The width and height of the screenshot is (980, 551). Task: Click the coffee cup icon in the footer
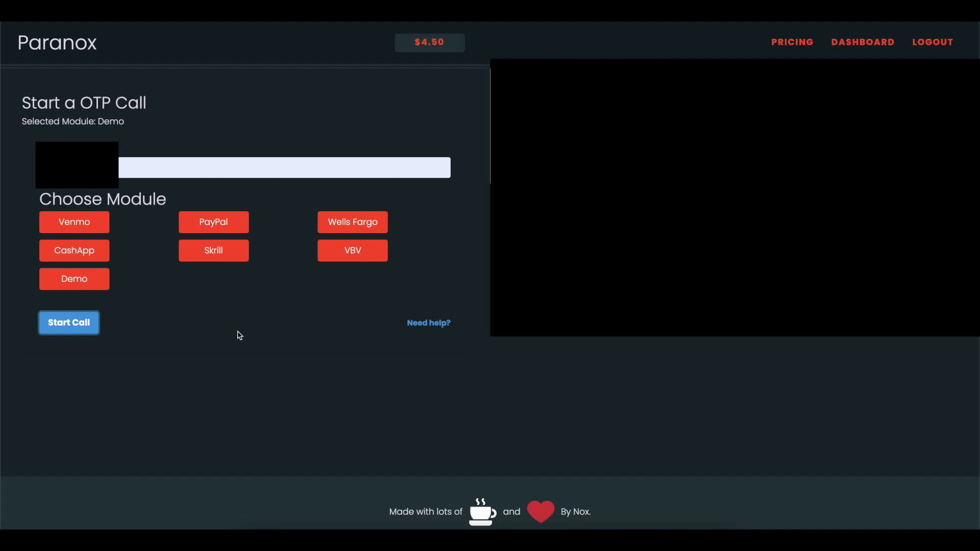(481, 512)
